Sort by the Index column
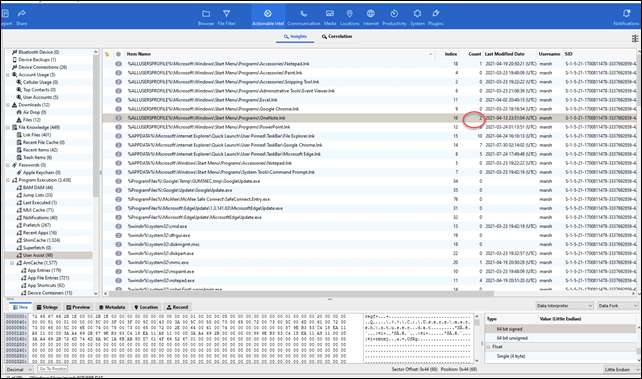 click(x=448, y=54)
